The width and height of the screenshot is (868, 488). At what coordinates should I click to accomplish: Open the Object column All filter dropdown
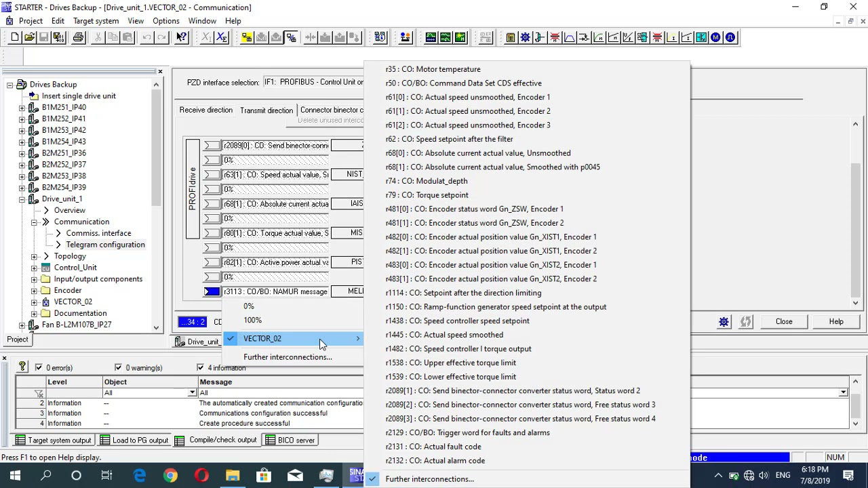coord(192,393)
